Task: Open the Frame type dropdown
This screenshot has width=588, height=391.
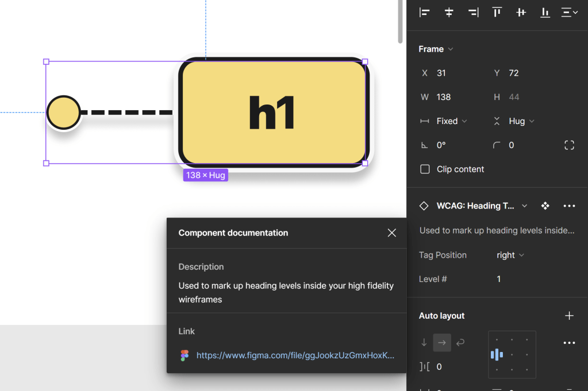Action: [x=436, y=49]
